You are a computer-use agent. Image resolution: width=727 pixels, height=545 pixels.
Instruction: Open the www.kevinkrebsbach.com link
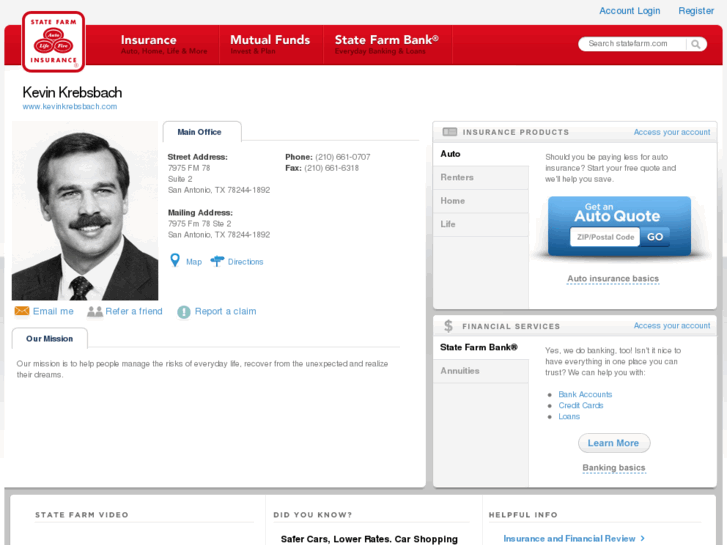tap(70, 107)
